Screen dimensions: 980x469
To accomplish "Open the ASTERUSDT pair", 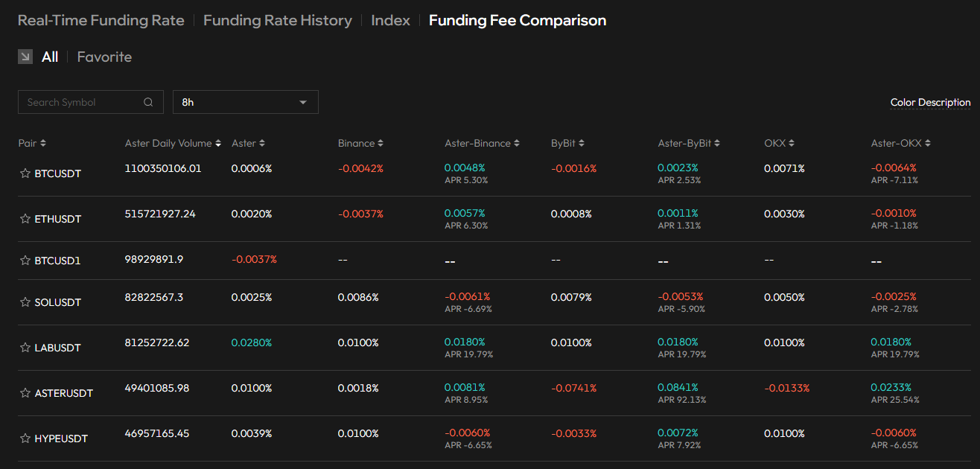I will pyautogui.click(x=64, y=393).
